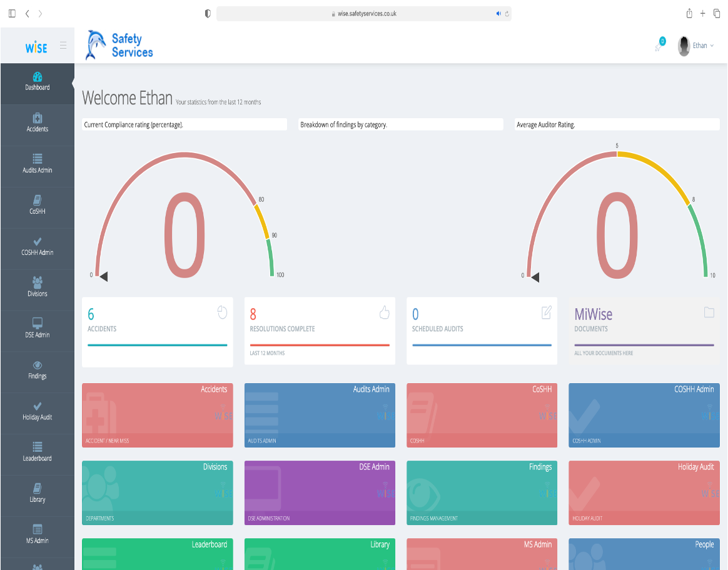Open the red CoSHH tile
This screenshot has width=728, height=570.
[x=482, y=415]
